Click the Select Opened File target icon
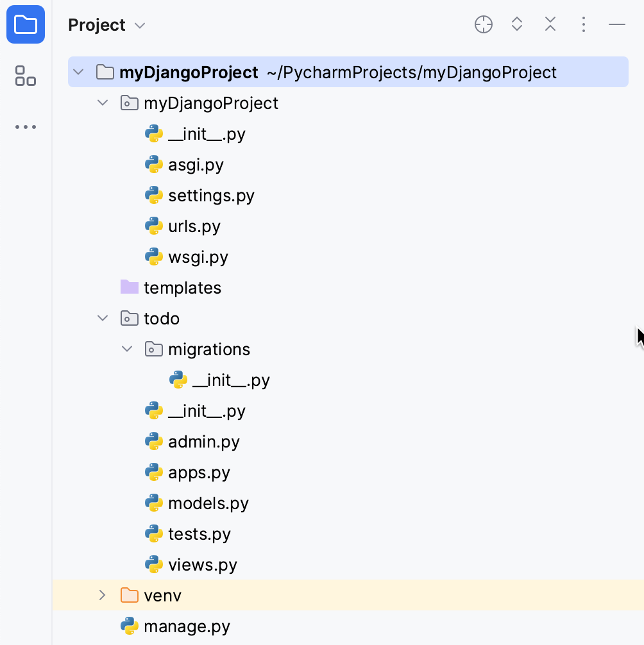Viewport: 644px width, 645px height. coord(483,24)
